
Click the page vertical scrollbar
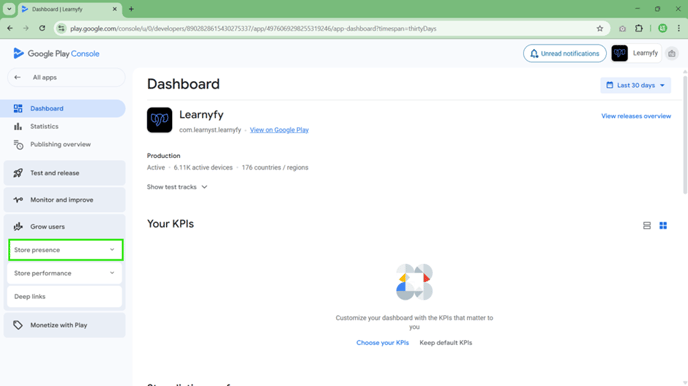[684, 134]
